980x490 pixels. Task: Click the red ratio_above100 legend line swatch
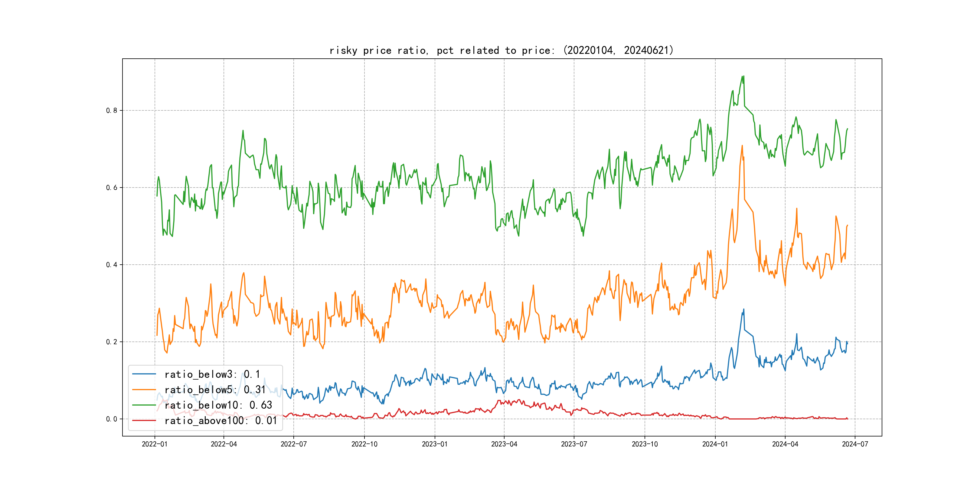click(x=144, y=420)
